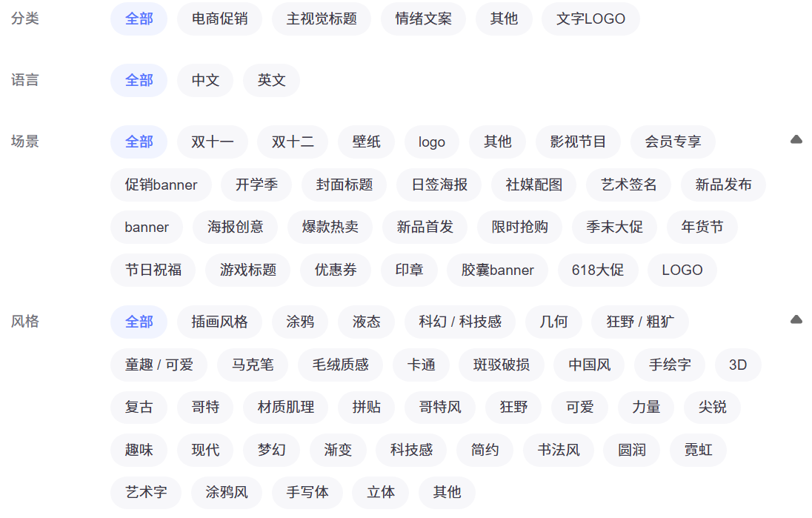The height and width of the screenshot is (518, 812).
Task: Collapse the 风格 filter section arrow
Action: [796, 319]
